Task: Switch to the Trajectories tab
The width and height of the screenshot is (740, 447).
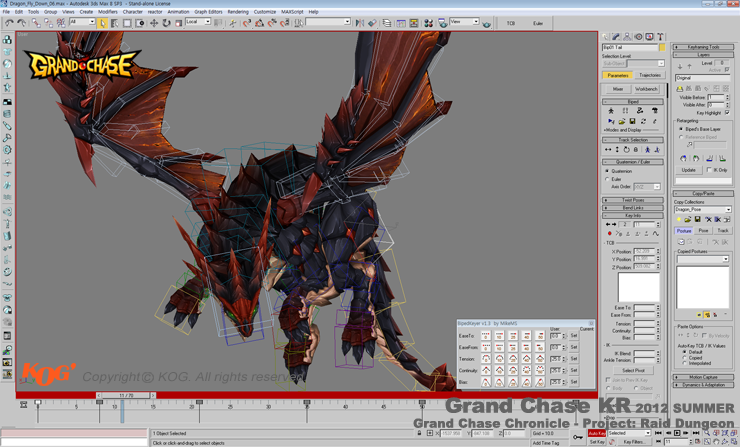Action: point(649,75)
